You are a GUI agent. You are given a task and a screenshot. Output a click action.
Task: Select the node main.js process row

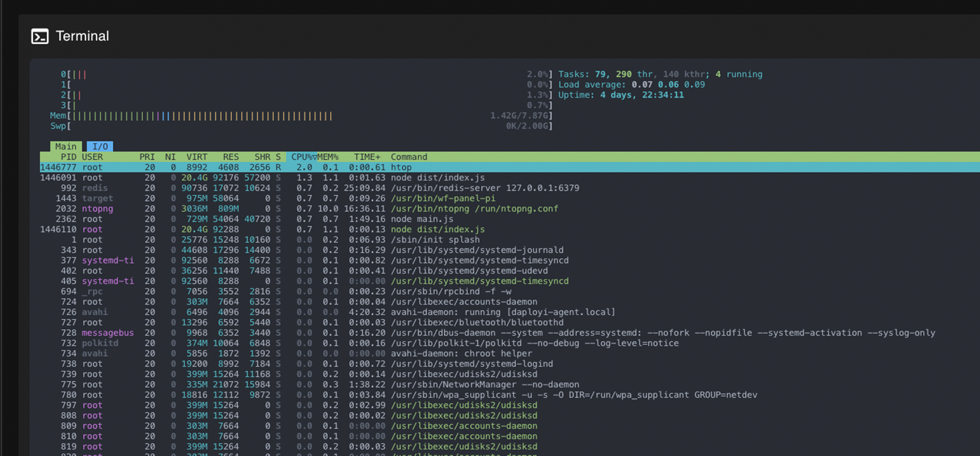coord(510,219)
